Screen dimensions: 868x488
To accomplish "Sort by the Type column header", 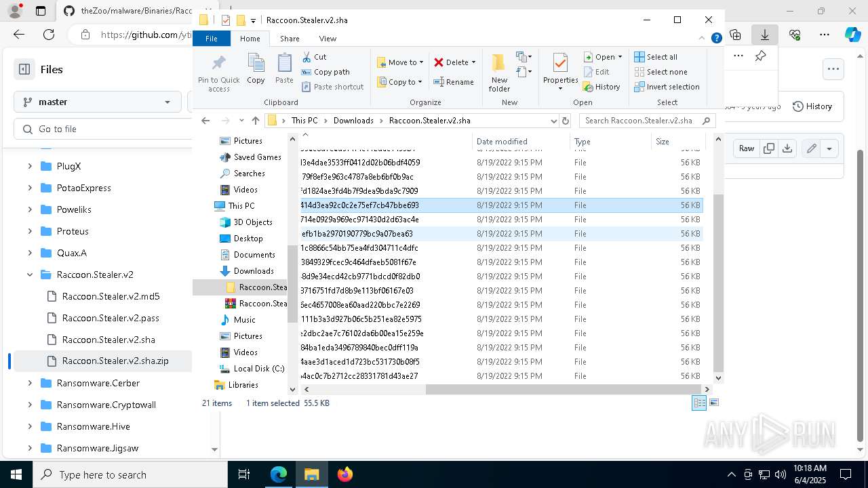I will click(610, 142).
